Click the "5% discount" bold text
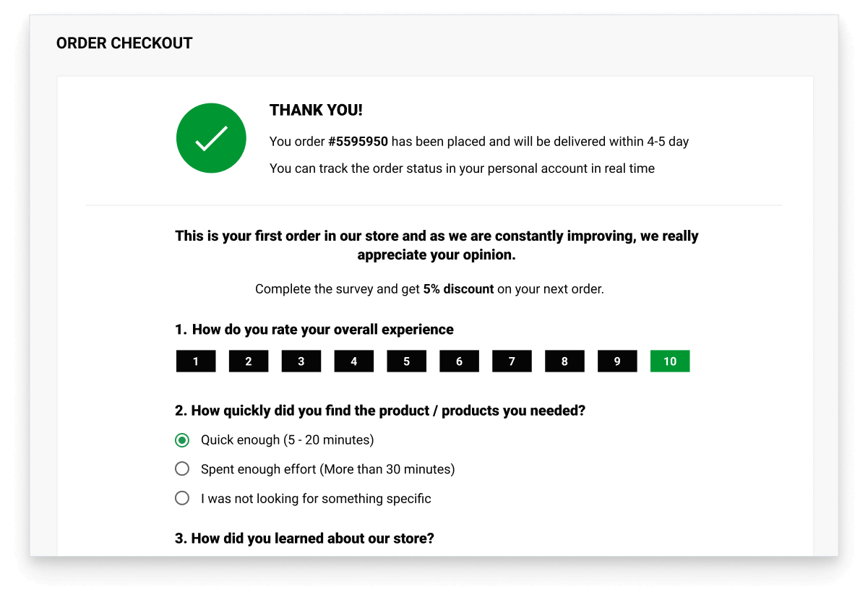This screenshot has height=600, width=868. click(x=458, y=289)
